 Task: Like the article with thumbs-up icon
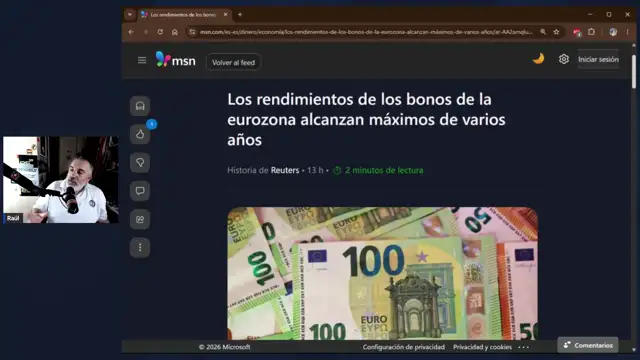[x=140, y=134]
